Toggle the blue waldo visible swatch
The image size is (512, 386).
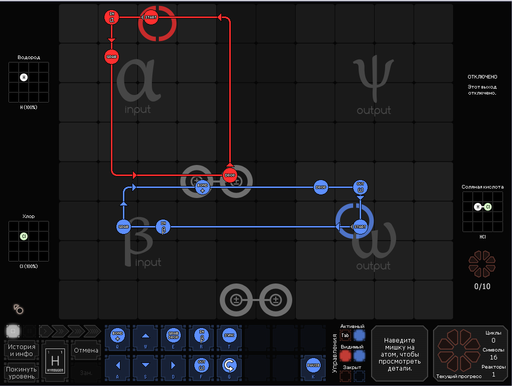click(x=359, y=356)
